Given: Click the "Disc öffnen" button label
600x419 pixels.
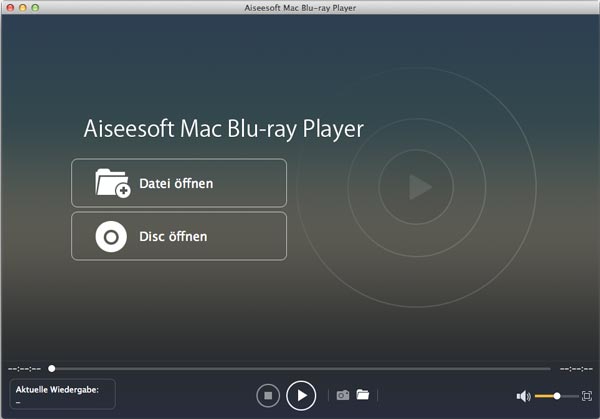Looking at the screenshot, I should (173, 237).
